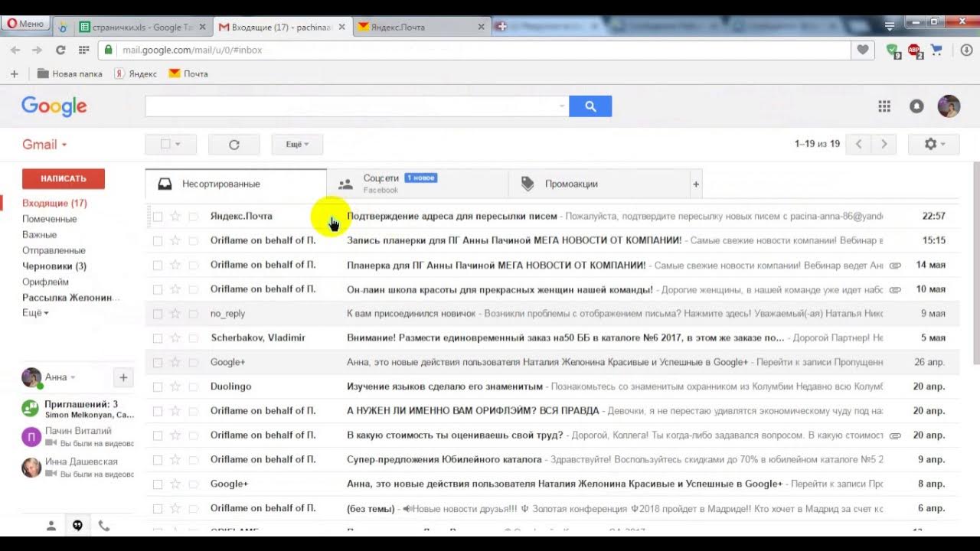The image size is (980, 551).
Task: Open browser speed dial grid
Action: pos(83,50)
